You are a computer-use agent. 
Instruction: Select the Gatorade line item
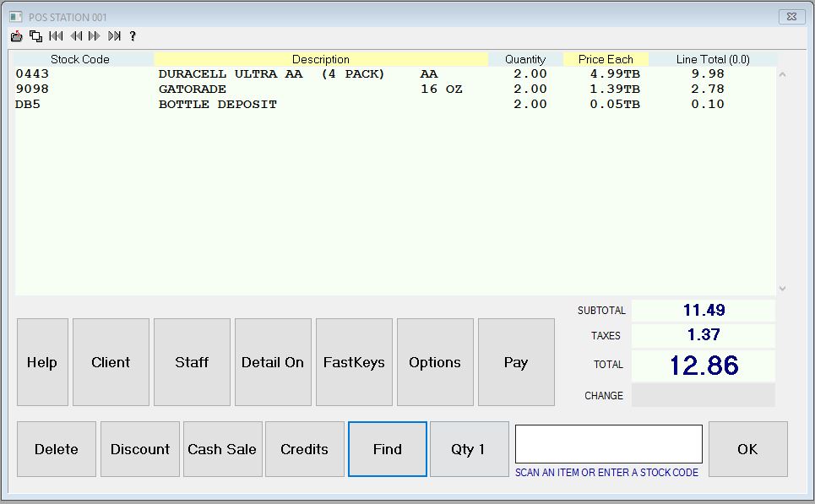click(193, 89)
